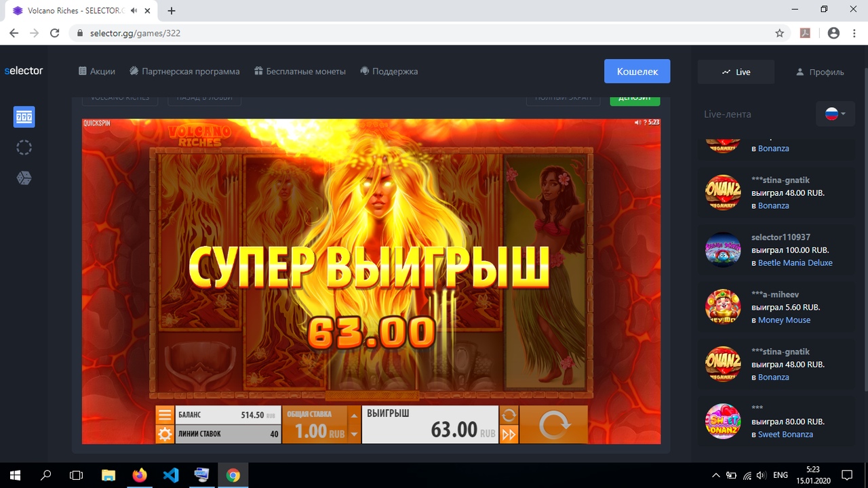The width and height of the screenshot is (868, 488).
Task: Click the username selector110937
Action: [x=781, y=237]
